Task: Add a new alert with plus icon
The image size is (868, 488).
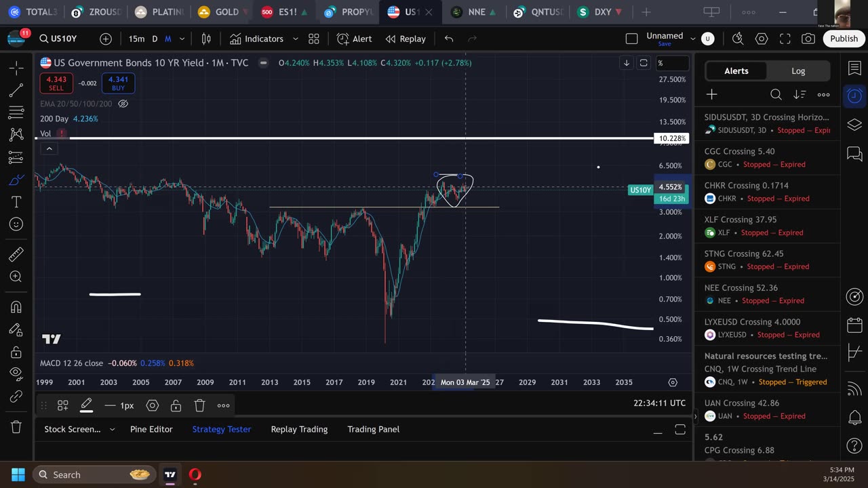Action: click(711, 94)
